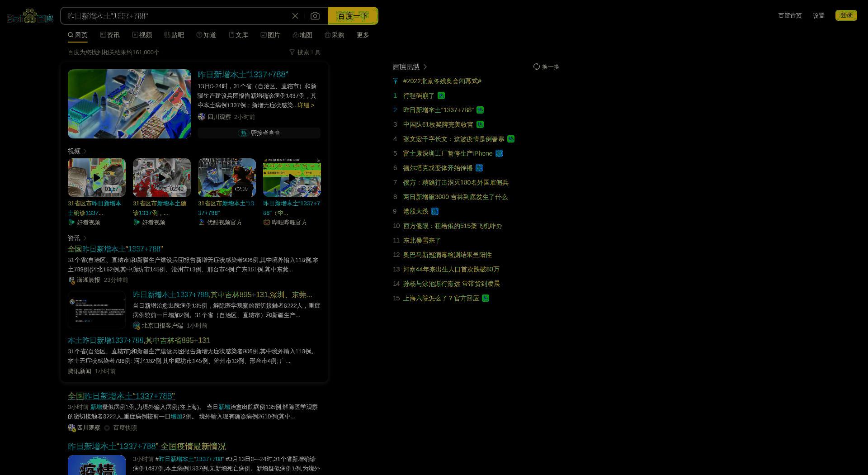Open hot search 上海六院怎么了？官方回应
Screen dimensions: 868x475
coord(441,298)
